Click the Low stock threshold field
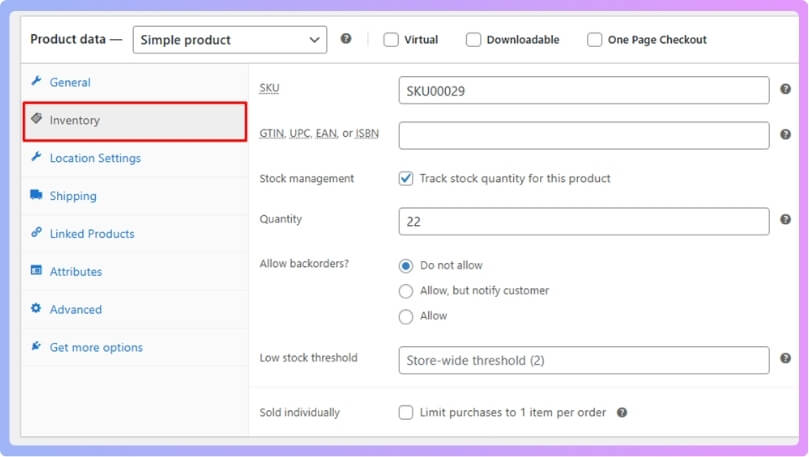 (584, 360)
